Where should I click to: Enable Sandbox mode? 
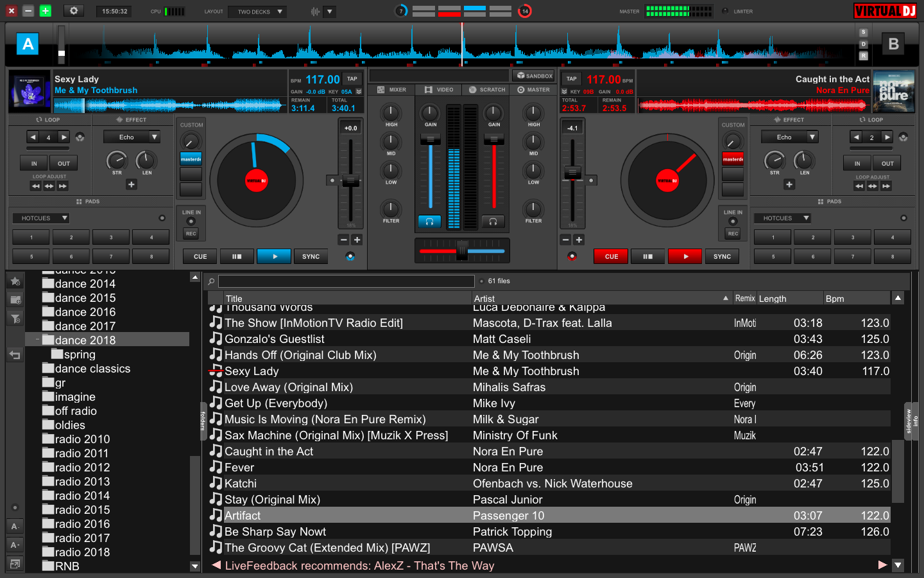535,76
